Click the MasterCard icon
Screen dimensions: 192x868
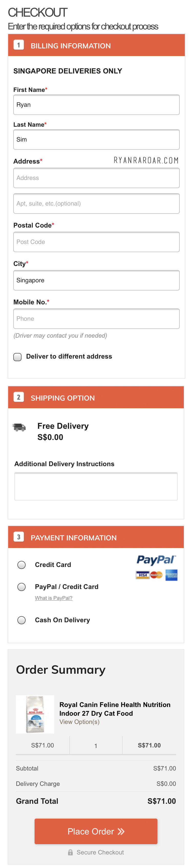[x=156, y=575]
